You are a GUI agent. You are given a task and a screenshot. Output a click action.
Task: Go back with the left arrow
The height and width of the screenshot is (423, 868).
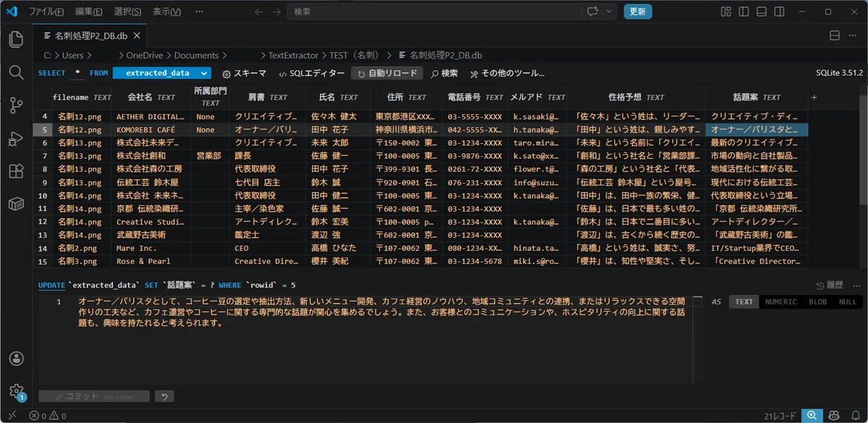tap(259, 12)
